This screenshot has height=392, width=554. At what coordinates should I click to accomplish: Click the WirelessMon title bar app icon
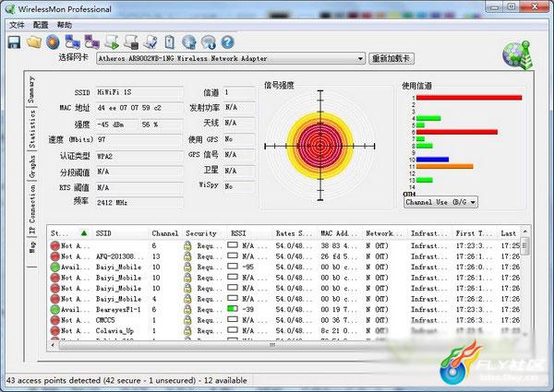coord(10,9)
